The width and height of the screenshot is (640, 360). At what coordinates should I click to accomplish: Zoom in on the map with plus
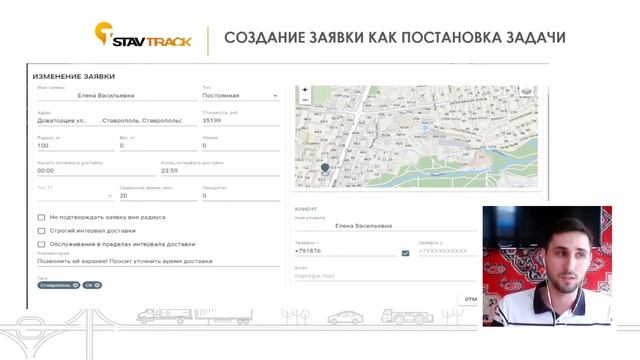tap(304, 90)
